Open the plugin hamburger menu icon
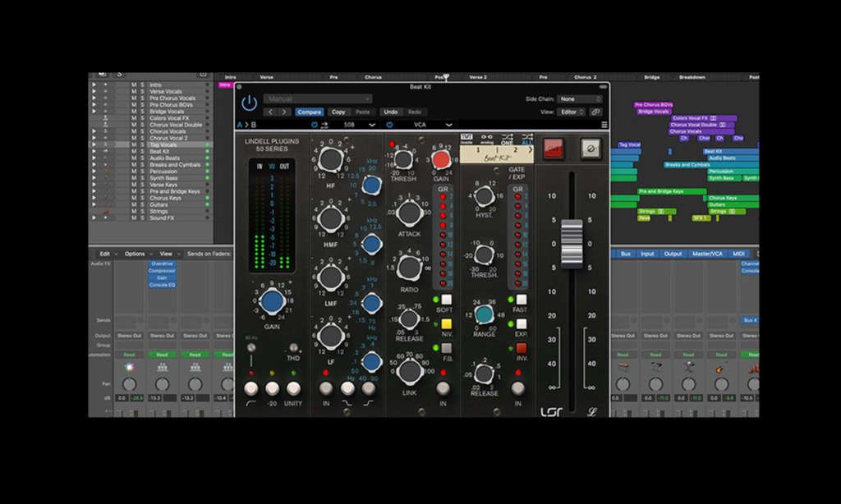This screenshot has height=504, width=841. tap(604, 125)
